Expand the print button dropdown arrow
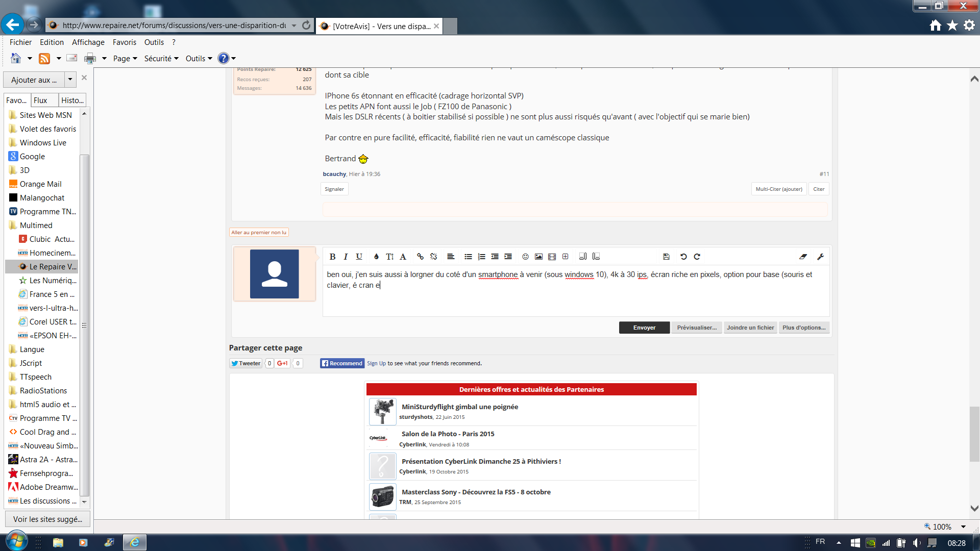The image size is (980, 551). pyautogui.click(x=104, y=59)
